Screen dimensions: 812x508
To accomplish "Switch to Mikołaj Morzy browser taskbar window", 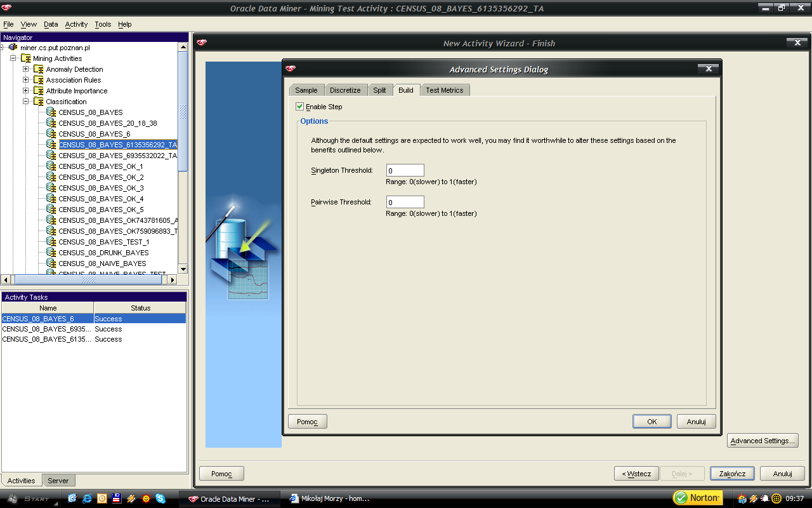I will tap(329, 498).
